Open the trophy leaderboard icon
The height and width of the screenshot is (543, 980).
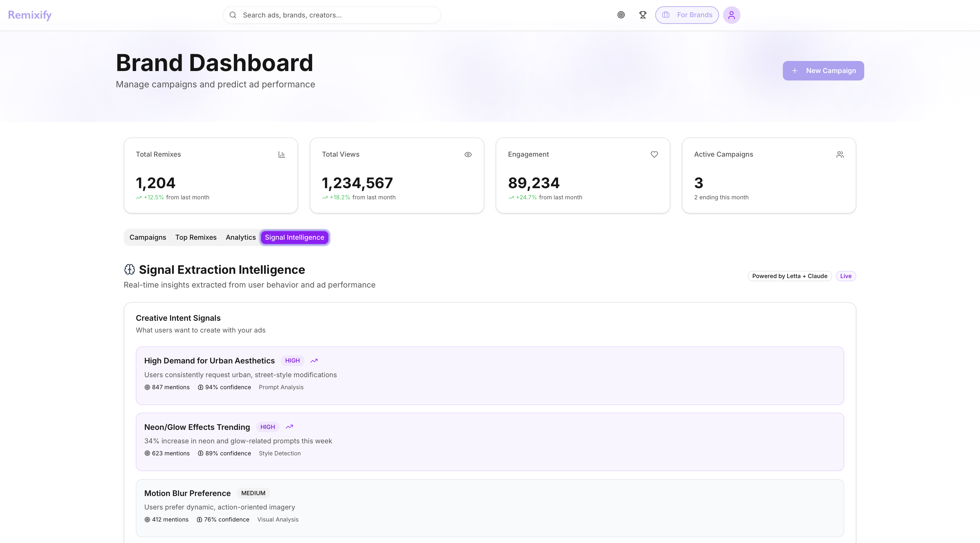[x=642, y=15]
